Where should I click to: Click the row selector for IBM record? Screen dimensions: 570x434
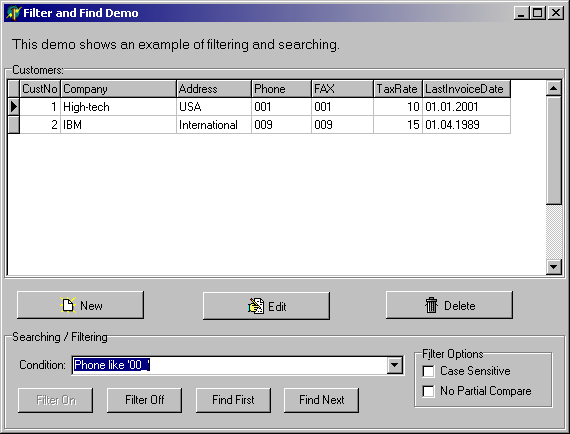click(14, 125)
